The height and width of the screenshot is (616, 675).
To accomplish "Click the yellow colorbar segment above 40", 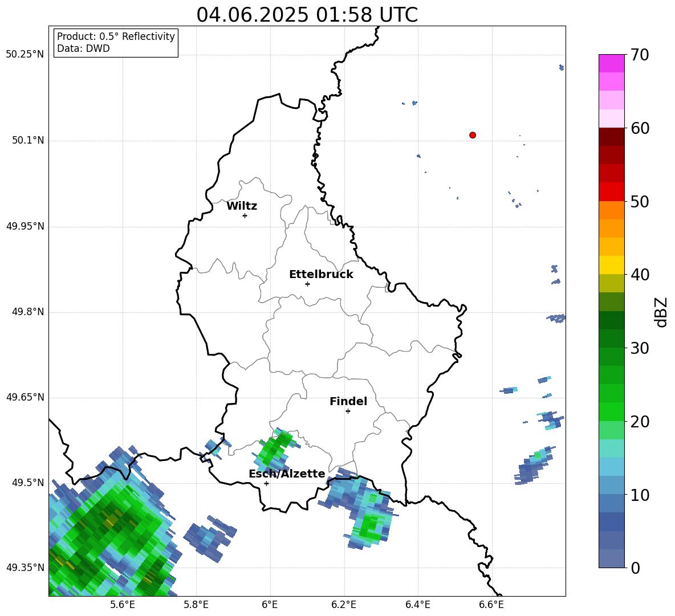I will [x=611, y=265].
